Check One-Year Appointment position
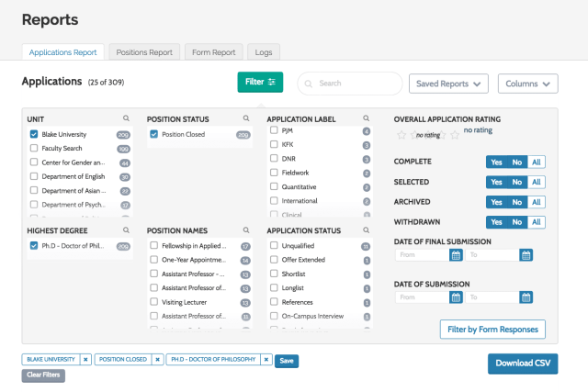The width and height of the screenshot is (588, 392). (x=153, y=259)
